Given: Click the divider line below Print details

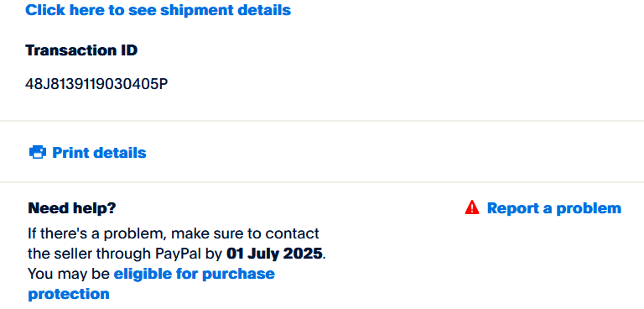Looking at the screenshot, I should pyautogui.click(x=322, y=182).
